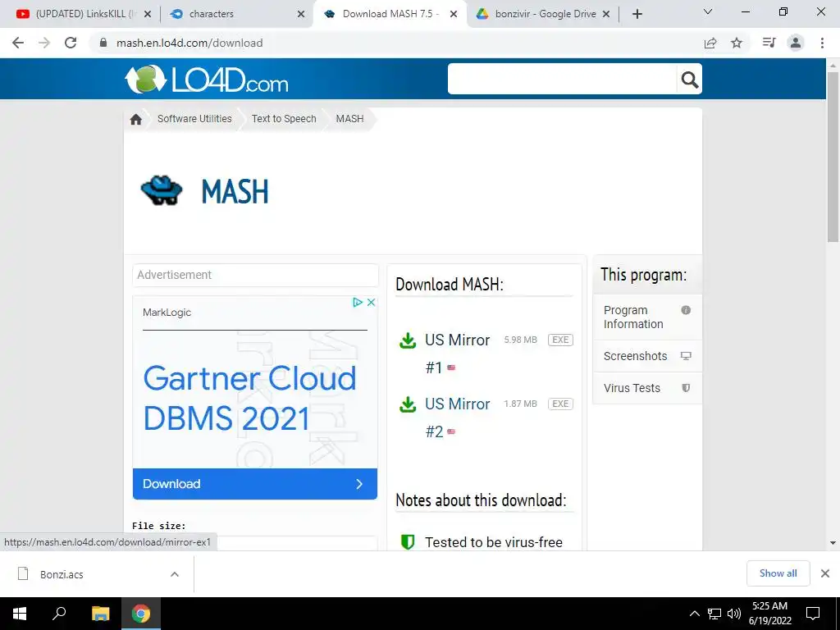Click Show all downloads button

tap(778, 573)
